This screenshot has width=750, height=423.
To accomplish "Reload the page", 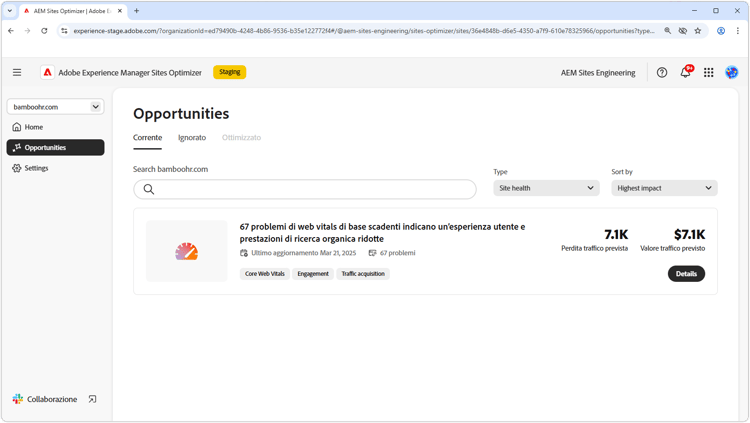I will pyautogui.click(x=44, y=31).
